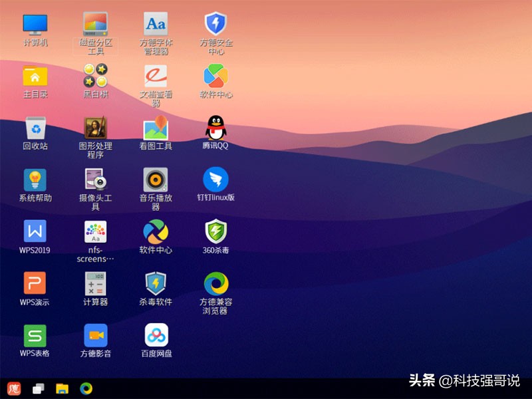Open 黑白棋 game icon
The image size is (532, 399).
pos(96,75)
